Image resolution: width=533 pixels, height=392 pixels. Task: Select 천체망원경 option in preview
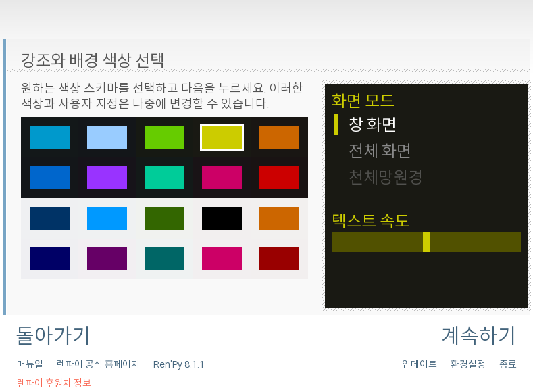pyautogui.click(x=386, y=177)
